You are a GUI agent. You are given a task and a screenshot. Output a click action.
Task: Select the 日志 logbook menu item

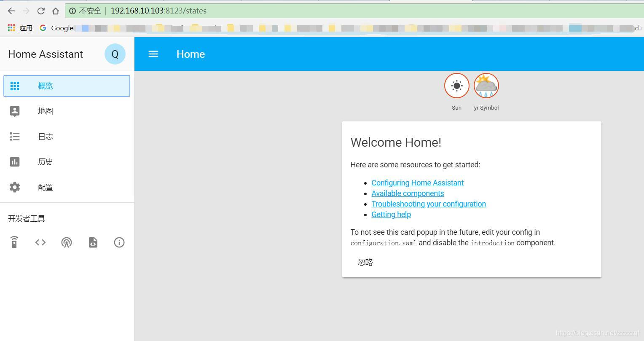pyautogui.click(x=67, y=137)
